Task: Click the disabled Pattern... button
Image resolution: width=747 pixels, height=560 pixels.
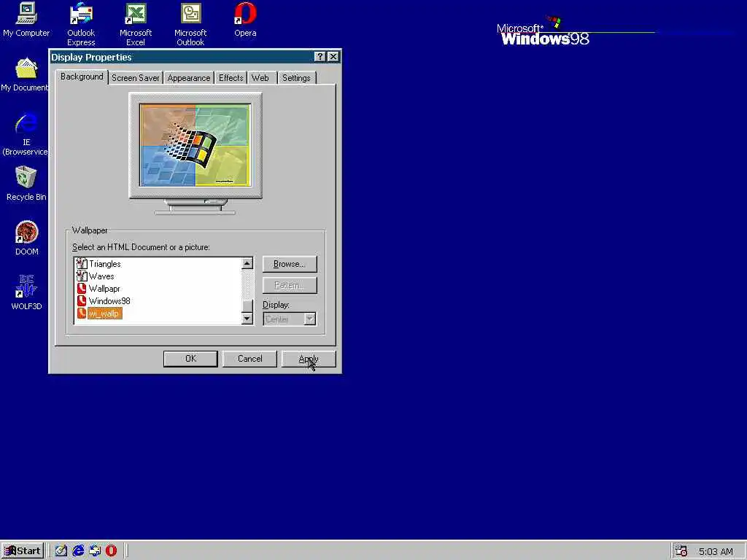Action: click(x=290, y=285)
